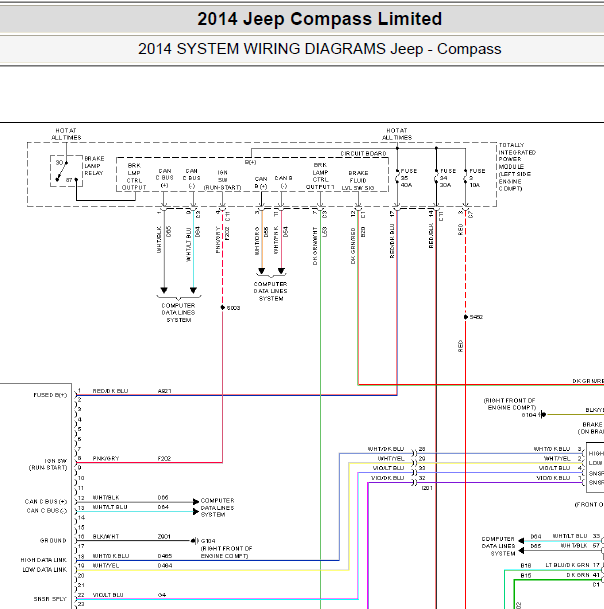Click the 'FUSE 35 40A' label

408,178
